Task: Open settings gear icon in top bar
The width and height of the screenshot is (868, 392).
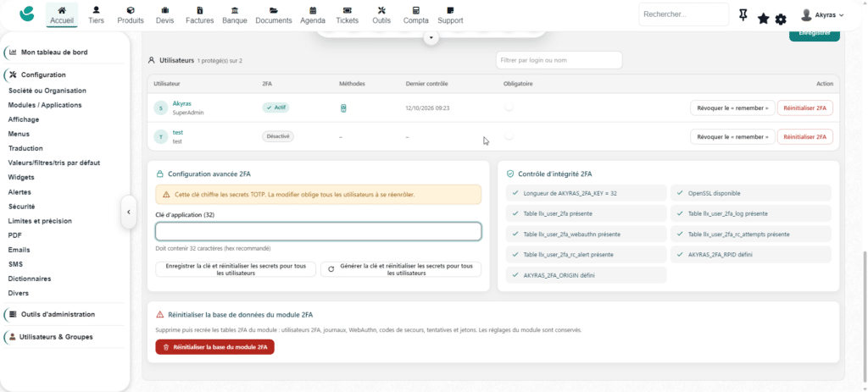Action: pyautogui.click(x=781, y=19)
